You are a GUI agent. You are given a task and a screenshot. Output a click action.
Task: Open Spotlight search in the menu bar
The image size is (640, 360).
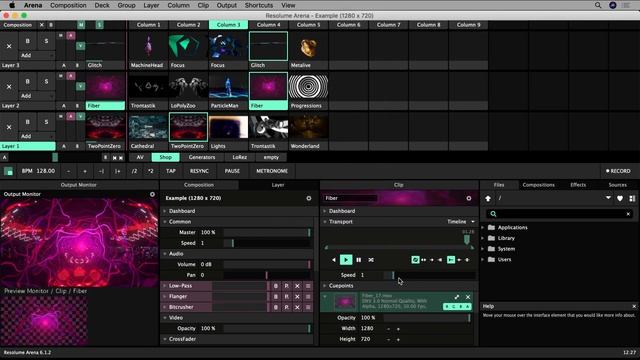tap(598, 5)
